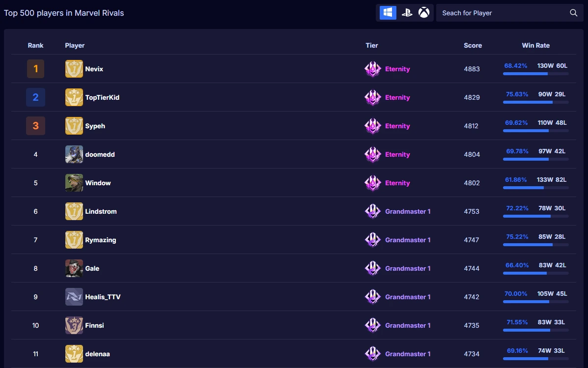Enable the Xbox platform filter
This screenshot has height=368, width=588.
[x=423, y=12]
